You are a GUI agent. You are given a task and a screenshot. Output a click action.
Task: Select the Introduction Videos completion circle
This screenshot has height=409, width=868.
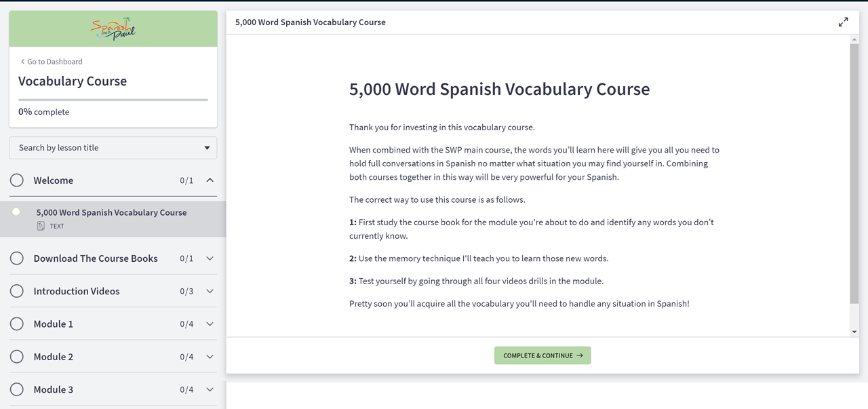[17, 291]
